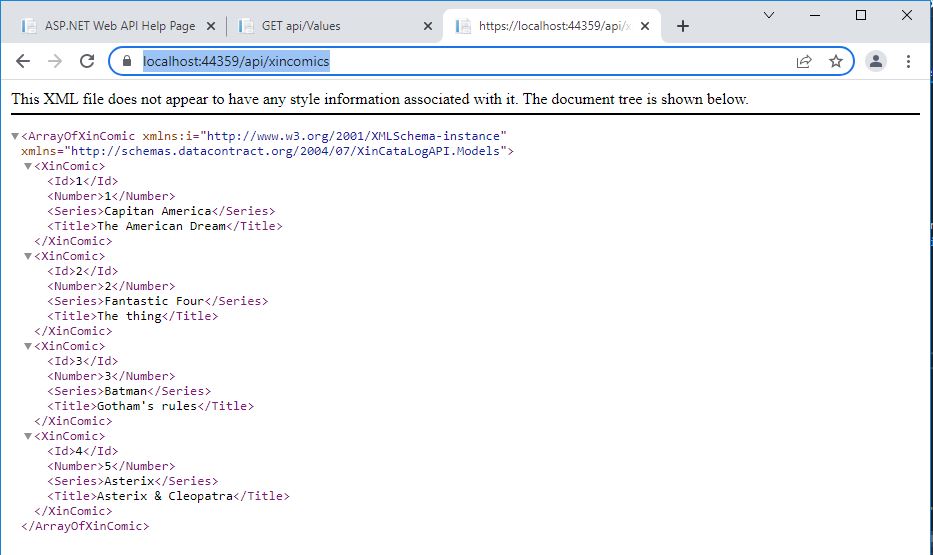933x555 pixels.
Task: Click the closing </ArrayOfXinComic> tag
Action: point(85,526)
